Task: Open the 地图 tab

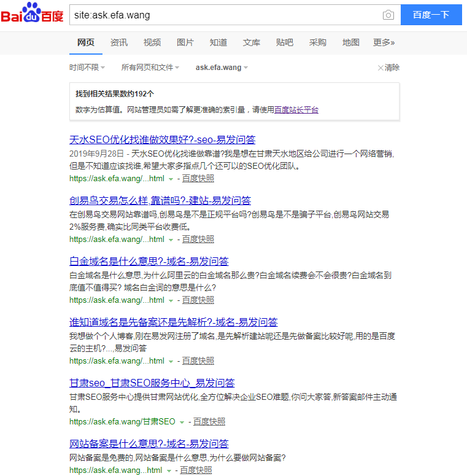Action: (x=351, y=42)
